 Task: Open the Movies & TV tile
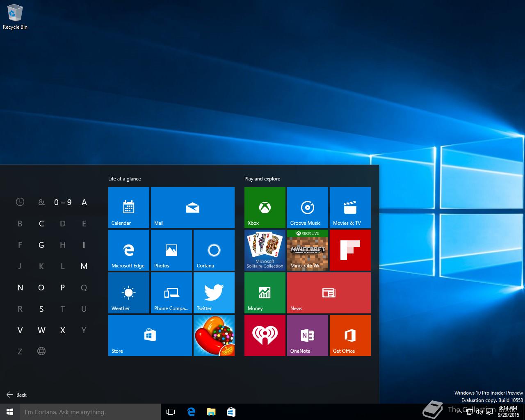click(350, 208)
